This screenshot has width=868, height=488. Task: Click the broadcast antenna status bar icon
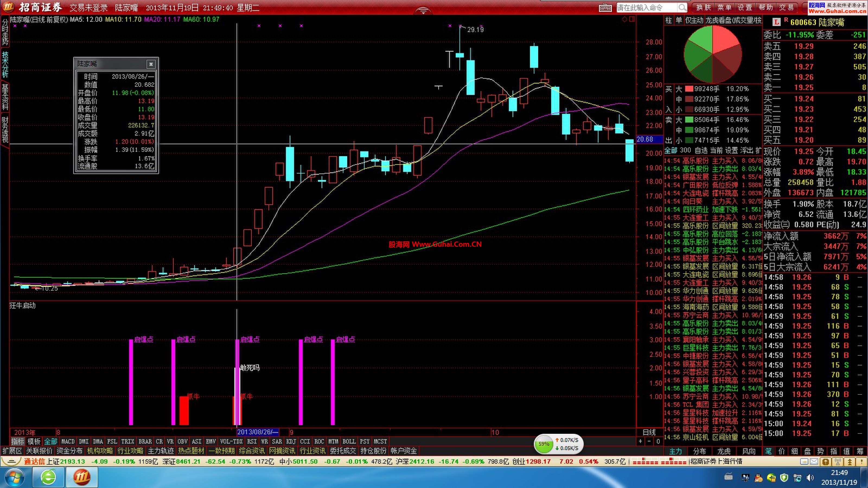pyautogui.click(x=838, y=462)
